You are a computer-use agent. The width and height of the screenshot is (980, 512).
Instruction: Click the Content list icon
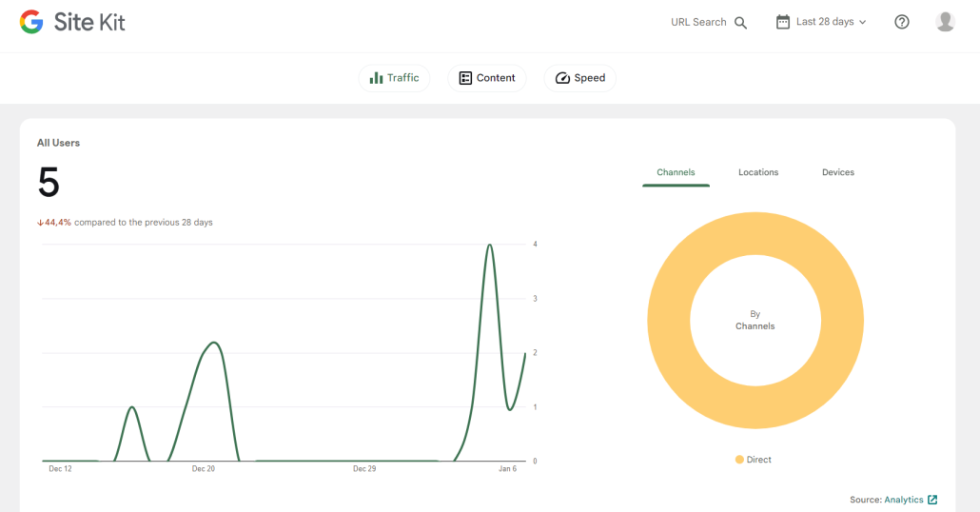(x=465, y=78)
